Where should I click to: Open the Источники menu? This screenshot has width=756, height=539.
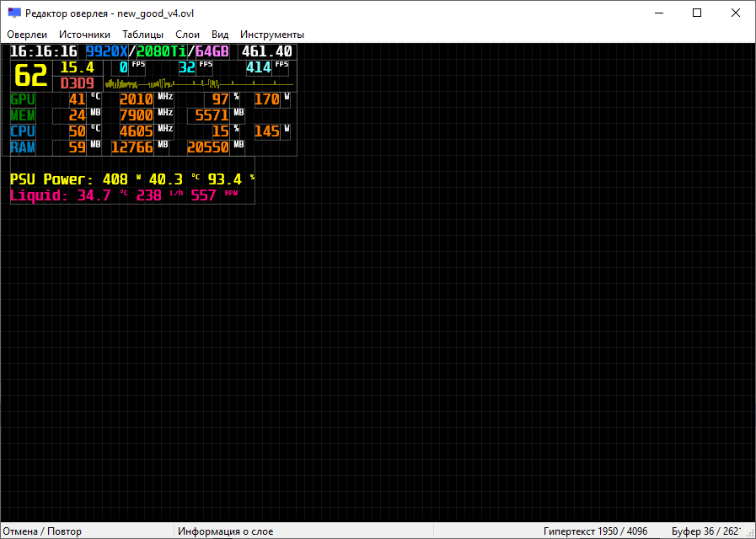coord(84,35)
